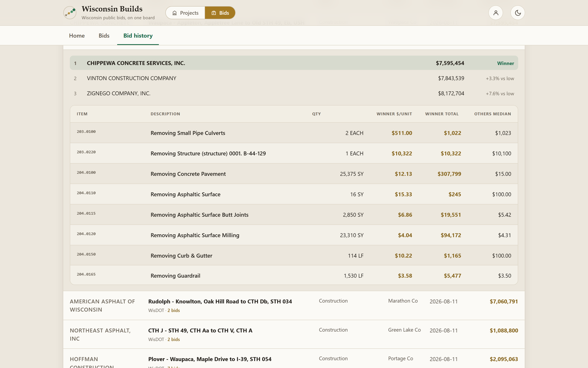Select the Vinton Construction Company bidder row

tap(294, 78)
